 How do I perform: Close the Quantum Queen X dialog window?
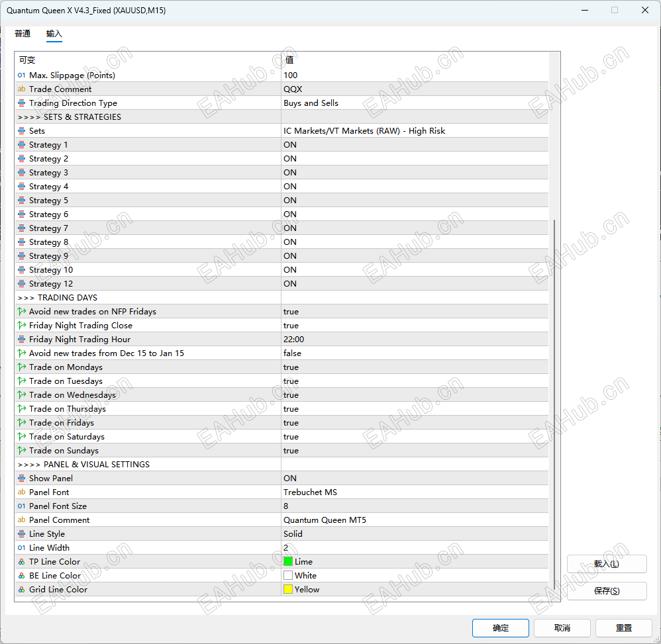(645, 10)
